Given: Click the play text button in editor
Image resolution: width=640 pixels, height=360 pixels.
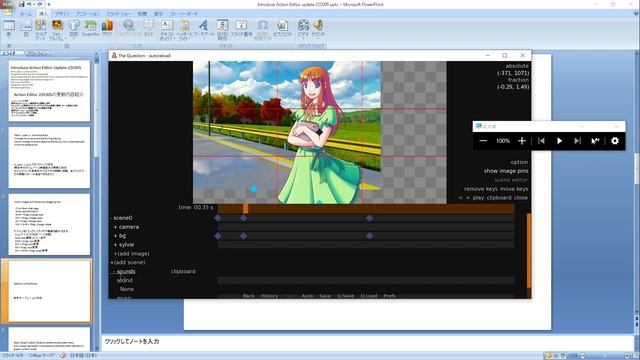Looking at the screenshot, I should (x=478, y=198).
